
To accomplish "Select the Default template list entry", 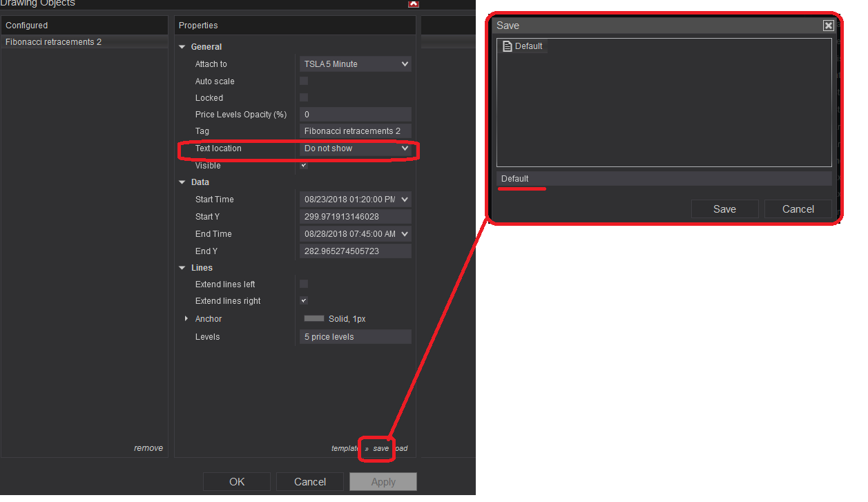I will [523, 46].
